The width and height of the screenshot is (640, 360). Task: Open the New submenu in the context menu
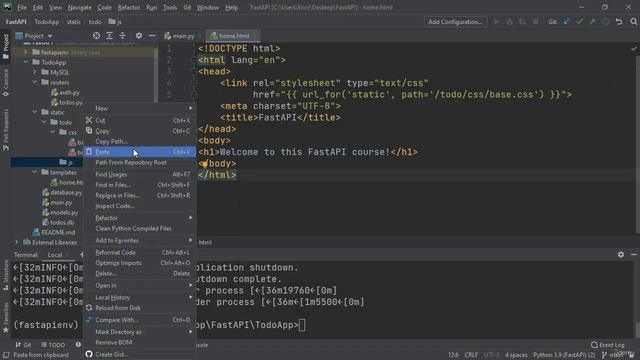[140, 109]
